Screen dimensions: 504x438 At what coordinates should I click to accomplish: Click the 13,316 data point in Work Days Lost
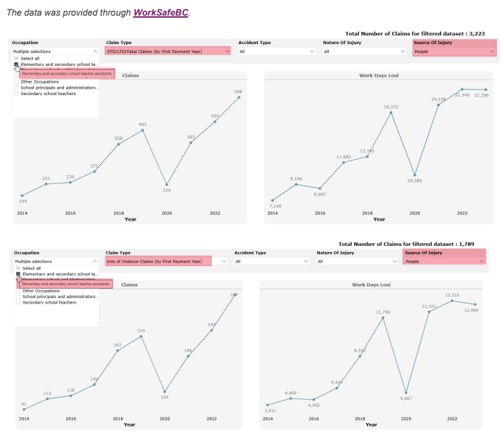(452, 300)
